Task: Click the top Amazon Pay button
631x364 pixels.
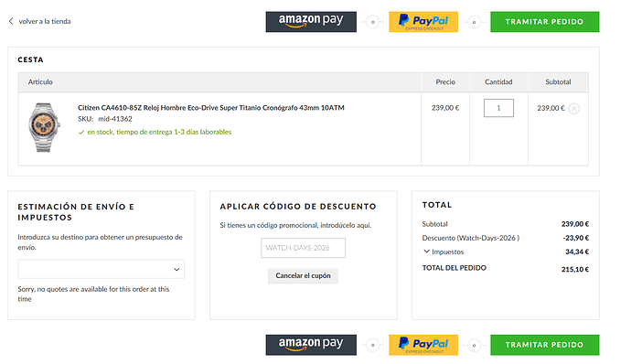Action: coord(311,22)
